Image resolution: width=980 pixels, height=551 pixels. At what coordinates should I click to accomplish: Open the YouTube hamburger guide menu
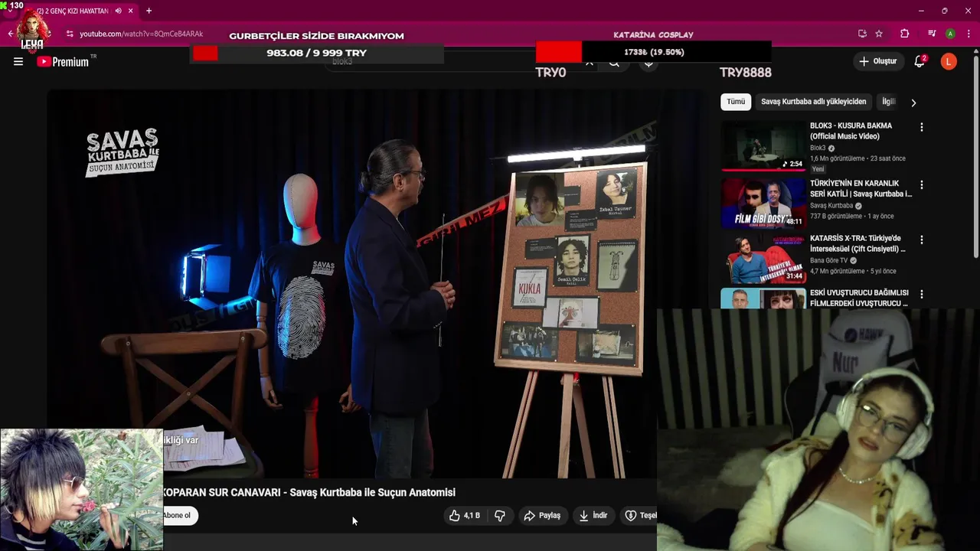[18, 62]
